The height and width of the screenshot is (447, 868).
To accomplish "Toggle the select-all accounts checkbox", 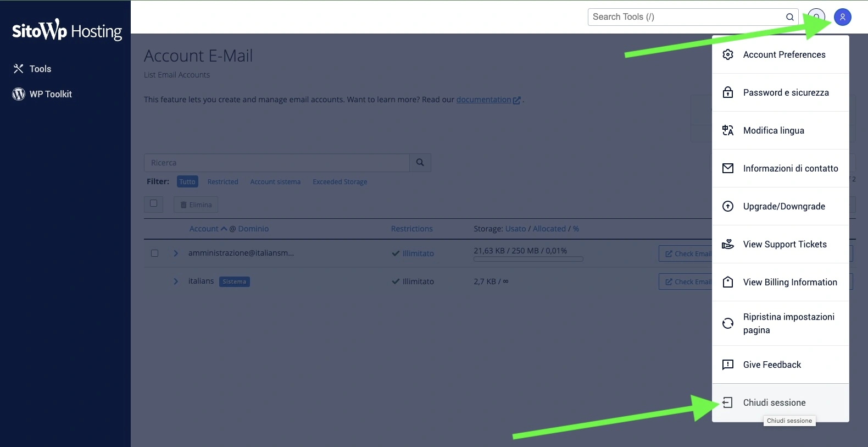I will pos(153,203).
